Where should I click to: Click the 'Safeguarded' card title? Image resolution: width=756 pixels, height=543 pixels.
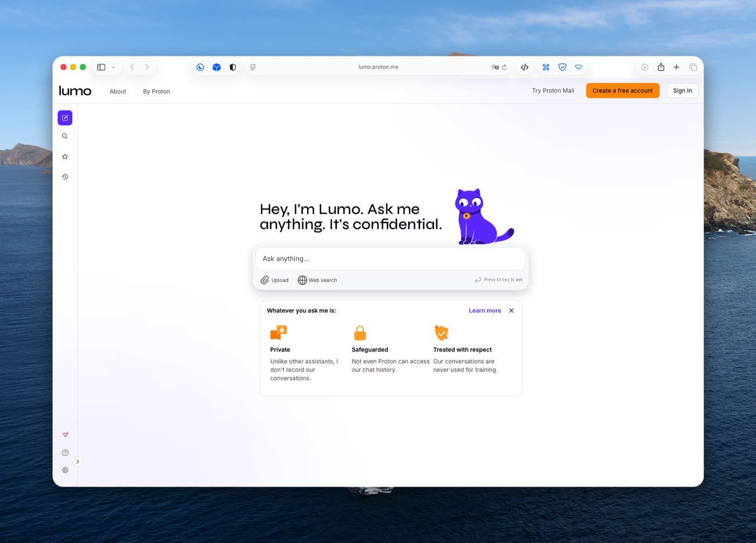click(370, 350)
